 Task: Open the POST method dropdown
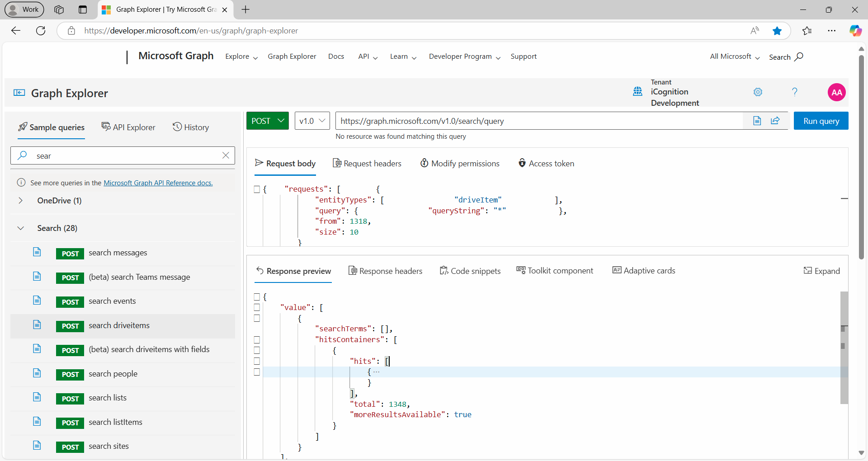268,121
